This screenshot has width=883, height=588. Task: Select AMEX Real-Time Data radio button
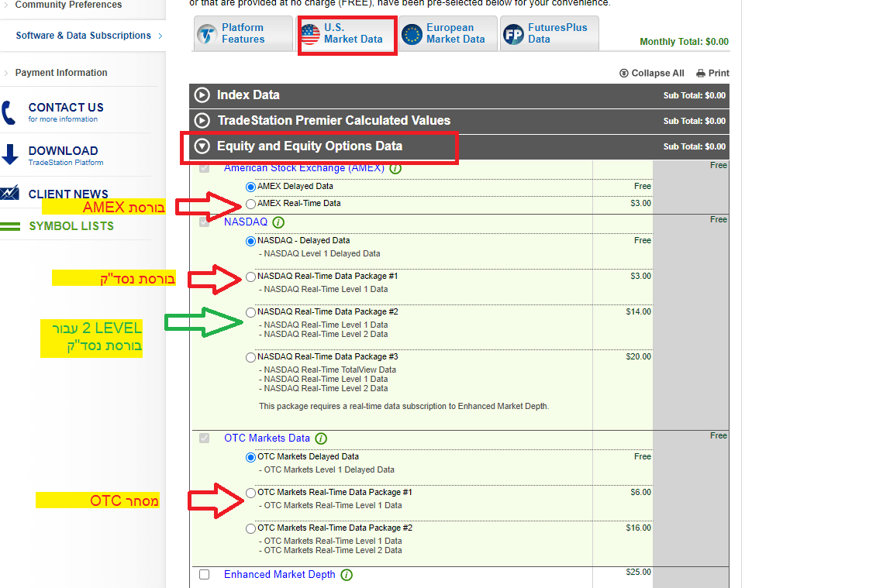tap(250, 204)
